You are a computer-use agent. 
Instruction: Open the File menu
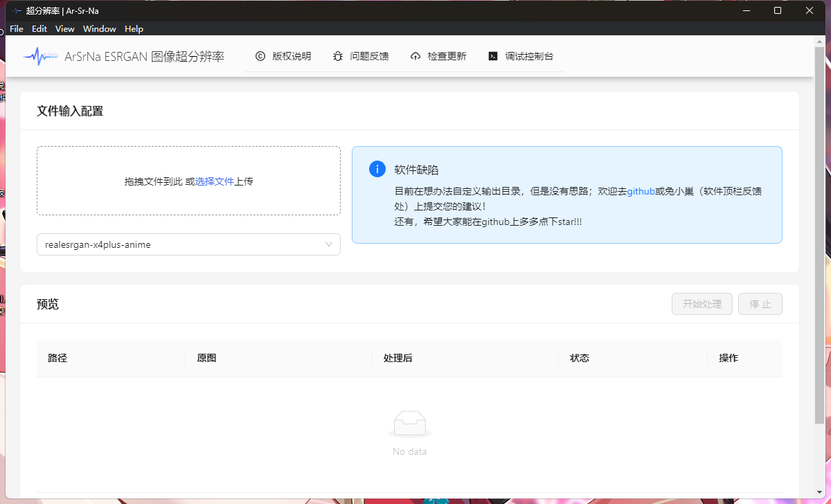point(17,29)
